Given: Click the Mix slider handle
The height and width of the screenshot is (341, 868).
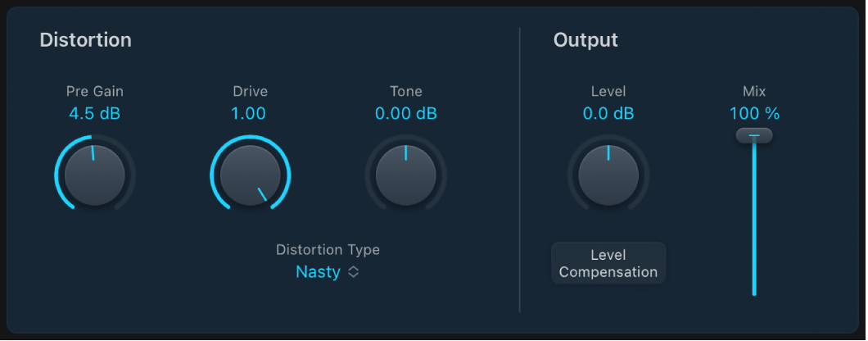Looking at the screenshot, I should point(753,135).
